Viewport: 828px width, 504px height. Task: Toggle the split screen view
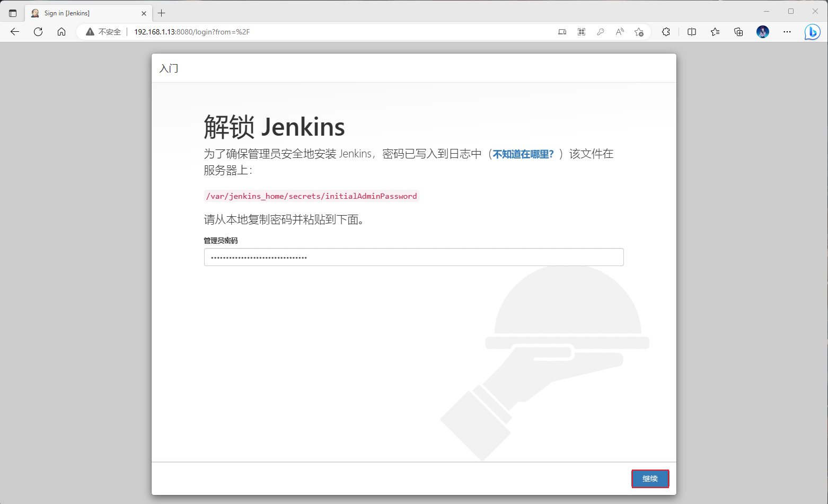[692, 32]
